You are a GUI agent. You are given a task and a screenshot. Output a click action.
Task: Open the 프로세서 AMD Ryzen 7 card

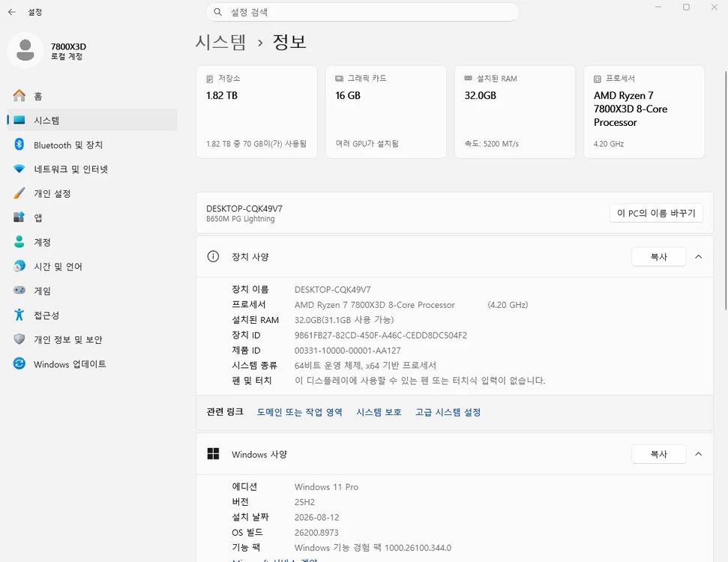coord(644,112)
